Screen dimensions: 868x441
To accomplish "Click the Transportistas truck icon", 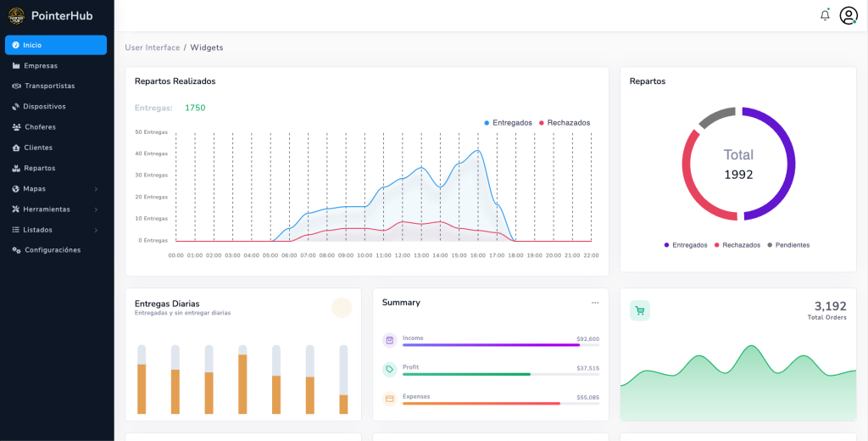I will 16,86.
